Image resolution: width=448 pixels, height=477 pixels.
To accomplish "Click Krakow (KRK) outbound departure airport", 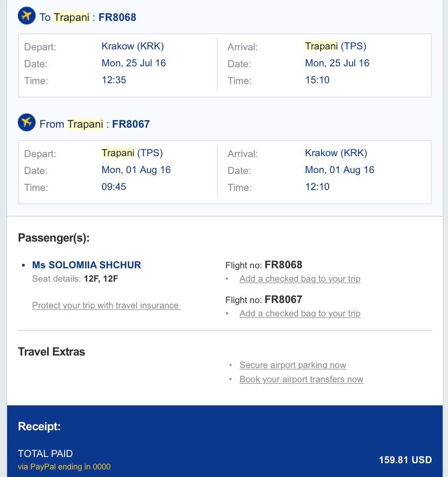I will pyautogui.click(x=133, y=46).
